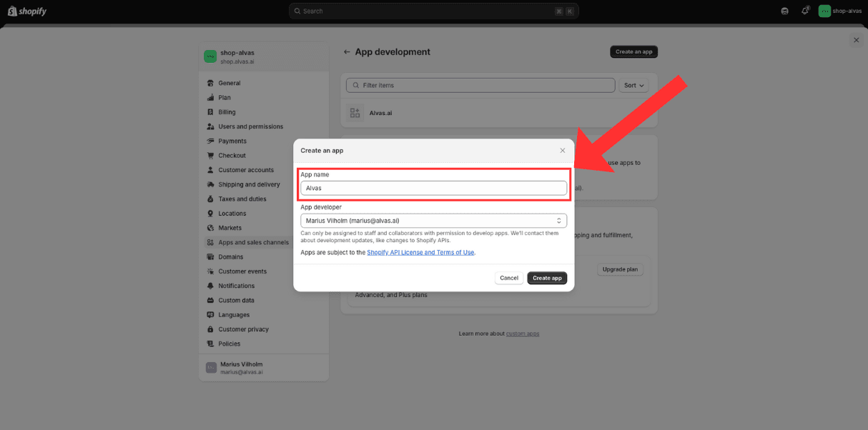Click the shop-alvas store header in sidebar
The image size is (868, 430).
tap(264, 56)
